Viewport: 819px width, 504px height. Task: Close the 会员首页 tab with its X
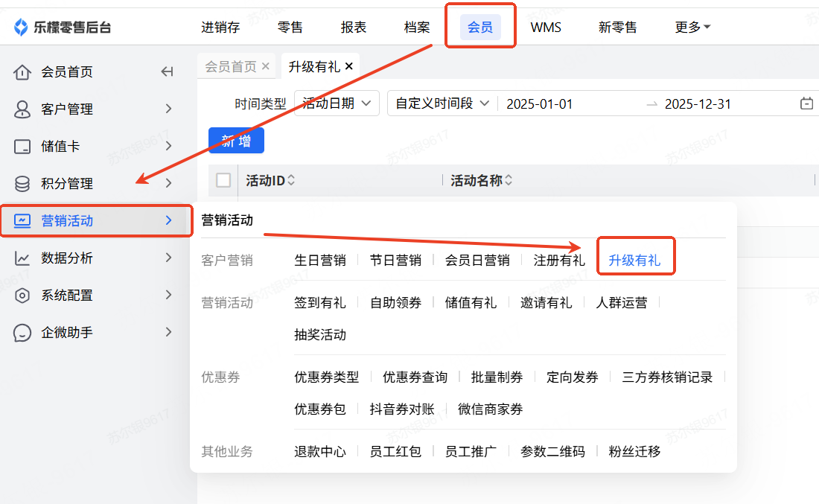(265, 66)
